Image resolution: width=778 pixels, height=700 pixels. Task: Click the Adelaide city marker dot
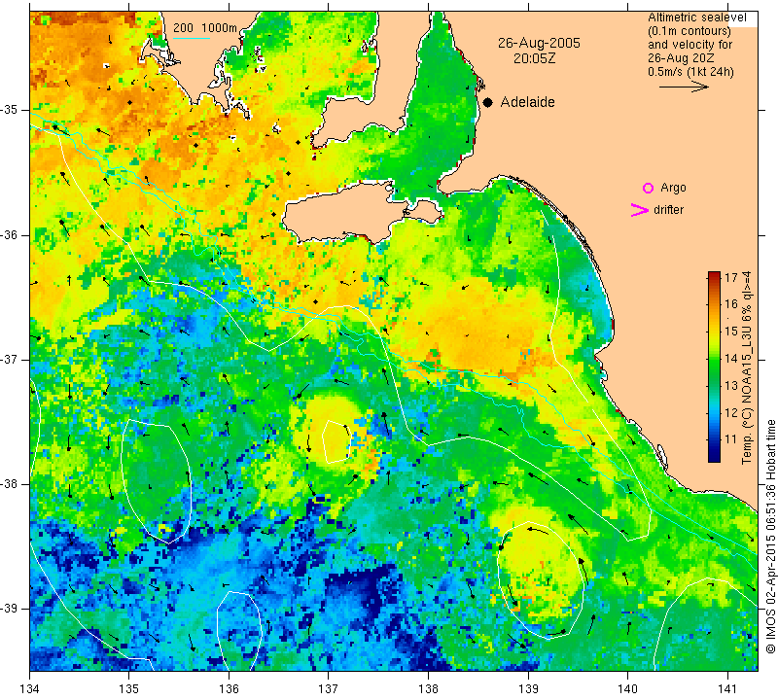click(x=488, y=102)
